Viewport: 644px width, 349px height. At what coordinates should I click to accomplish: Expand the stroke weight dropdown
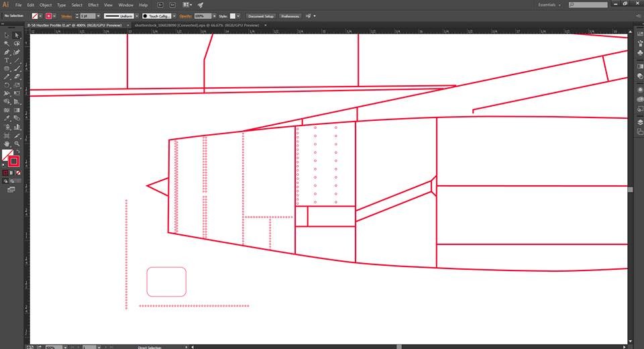pyautogui.click(x=98, y=16)
